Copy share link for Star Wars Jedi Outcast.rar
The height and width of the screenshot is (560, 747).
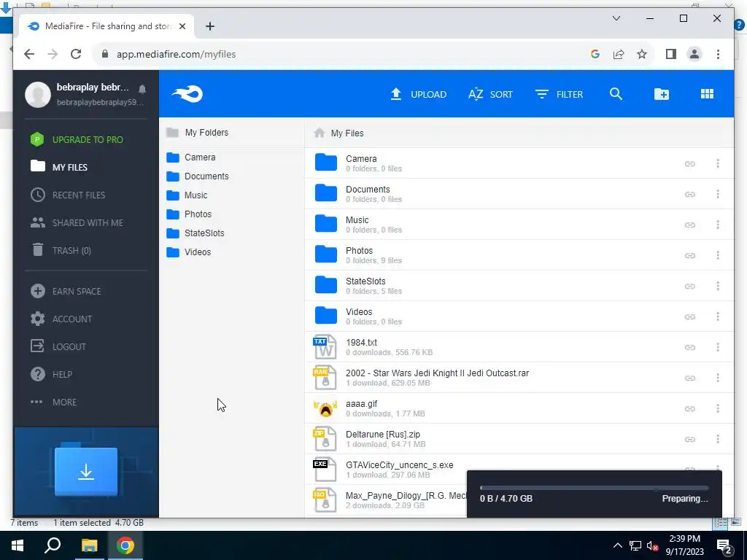[690, 378]
